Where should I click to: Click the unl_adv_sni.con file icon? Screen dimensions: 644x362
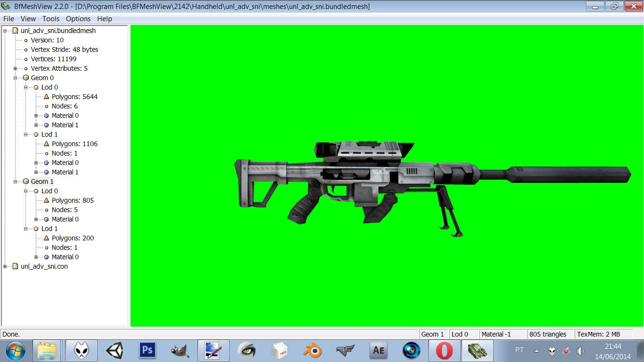[x=16, y=266]
